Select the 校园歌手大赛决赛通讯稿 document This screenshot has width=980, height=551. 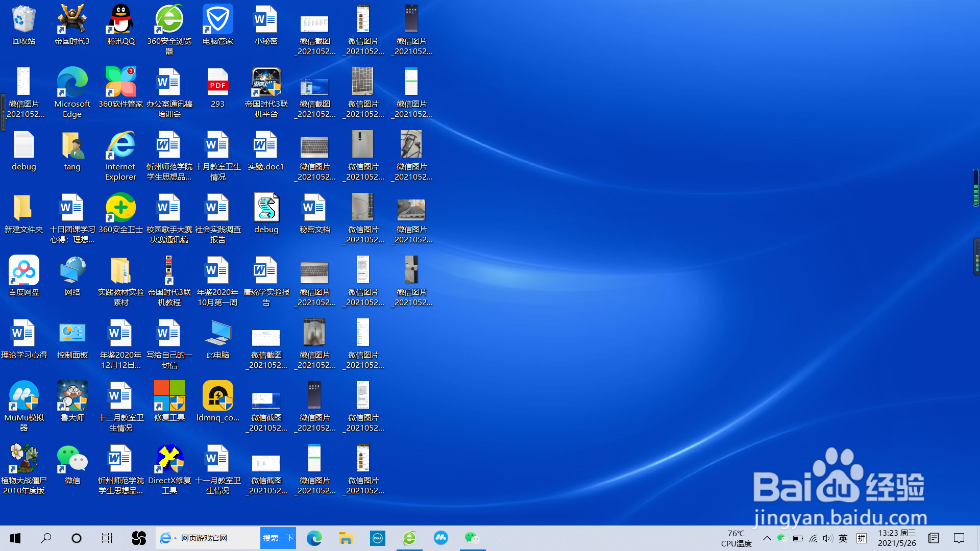point(169,218)
